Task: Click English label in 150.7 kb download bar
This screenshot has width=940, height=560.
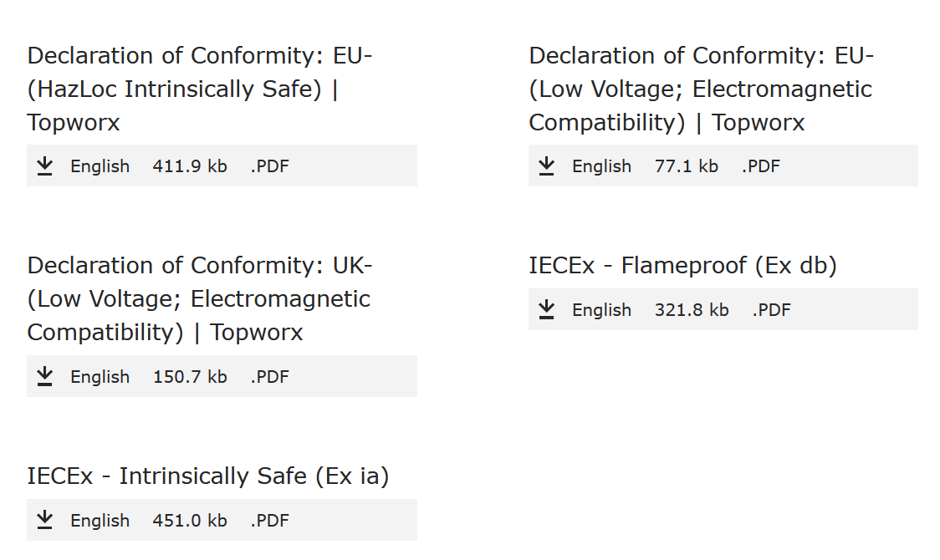Action: [x=100, y=377]
